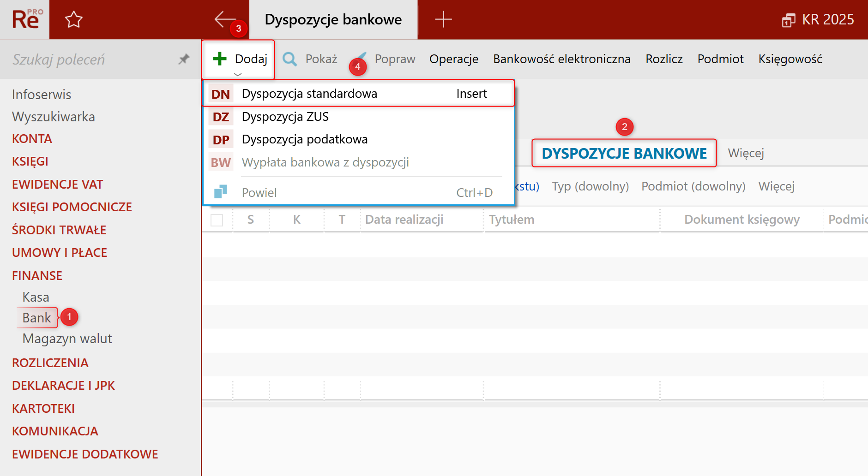Pin the command search panel
The image size is (868, 476).
click(184, 59)
